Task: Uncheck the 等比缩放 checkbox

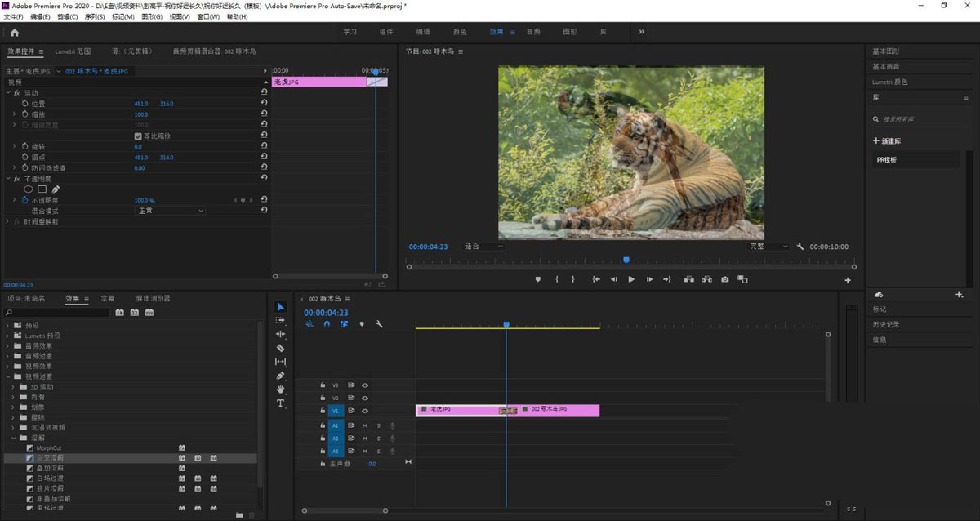Action: pyautogui.click(x=138, y=136)
